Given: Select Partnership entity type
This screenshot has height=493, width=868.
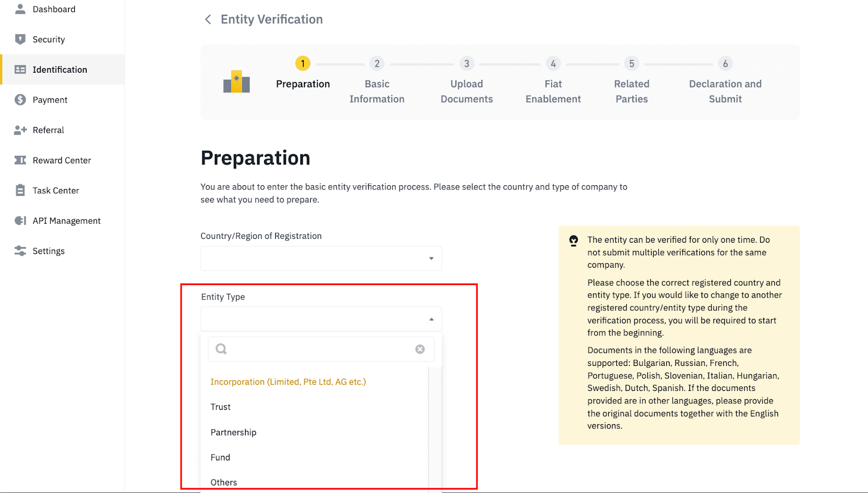Looking at the screenshot, I should pos(233,432).
